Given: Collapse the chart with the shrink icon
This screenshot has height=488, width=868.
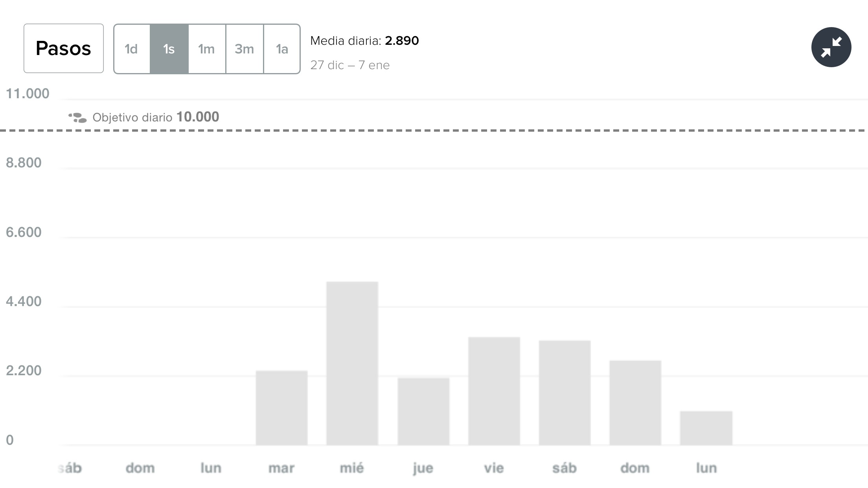Looking at the screenshot, I should coord(831,47).
